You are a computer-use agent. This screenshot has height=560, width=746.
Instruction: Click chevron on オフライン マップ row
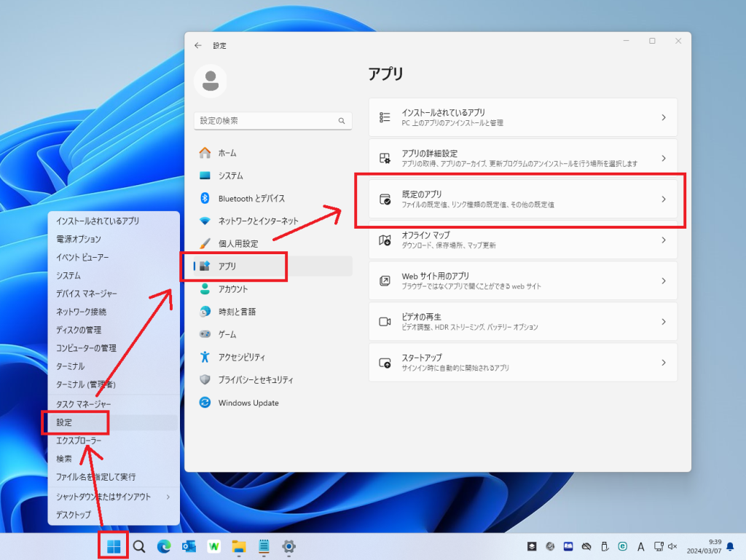[664, 240]
